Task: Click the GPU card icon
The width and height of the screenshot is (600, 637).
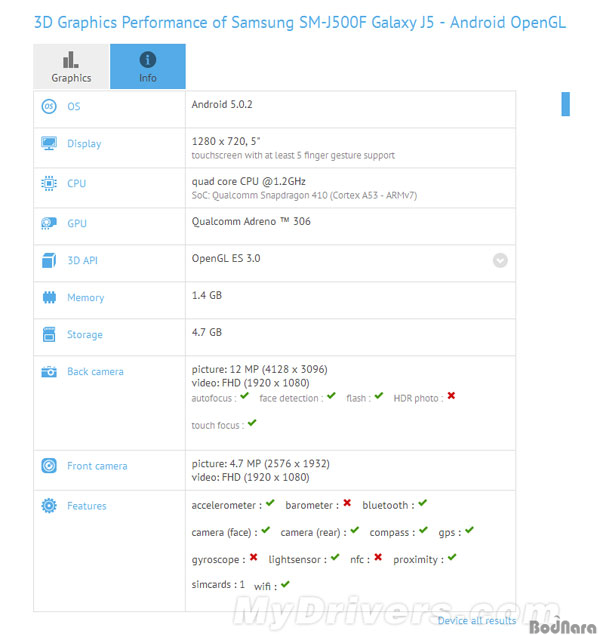Action: tap(49, 223)
